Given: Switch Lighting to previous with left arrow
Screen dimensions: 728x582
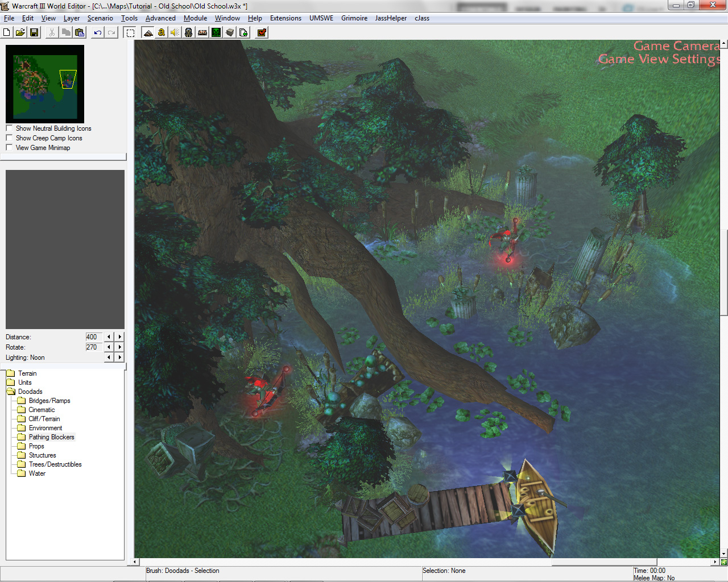Looking at the screenshot, I should [x=109, y=357].
